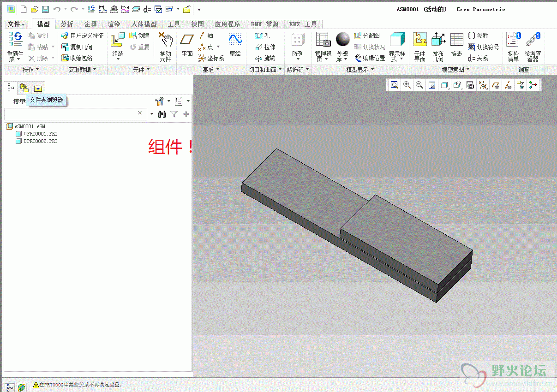
Task: Open the 族表 (Family Table) tool
Action: tap(457, 45)
